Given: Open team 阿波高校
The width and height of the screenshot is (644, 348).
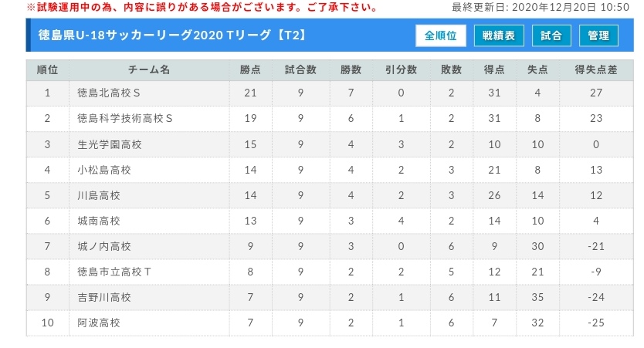Looking at the screenshot, I should tap(99, 323).
